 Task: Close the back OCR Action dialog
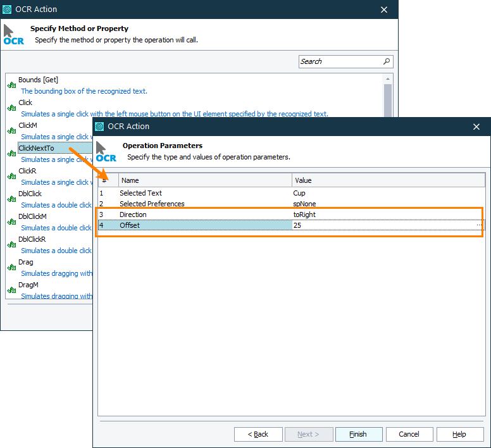(384, 9)
